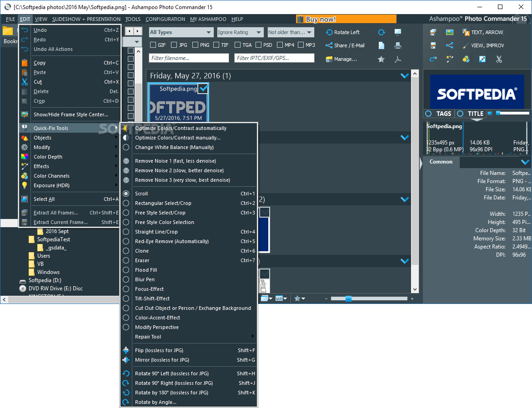
Task: Choose Extract All Frames... entry
Action: [70, 213]
